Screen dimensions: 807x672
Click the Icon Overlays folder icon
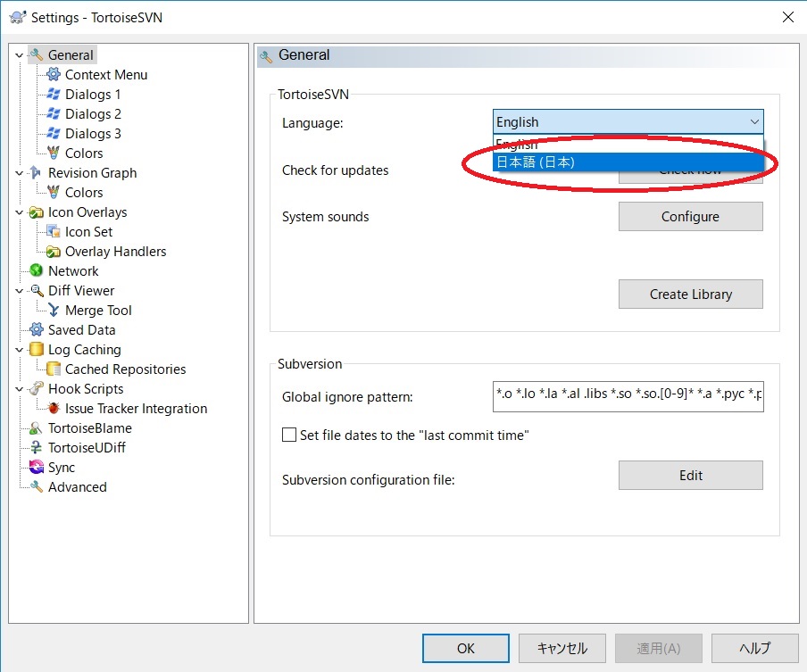(37, 212)
